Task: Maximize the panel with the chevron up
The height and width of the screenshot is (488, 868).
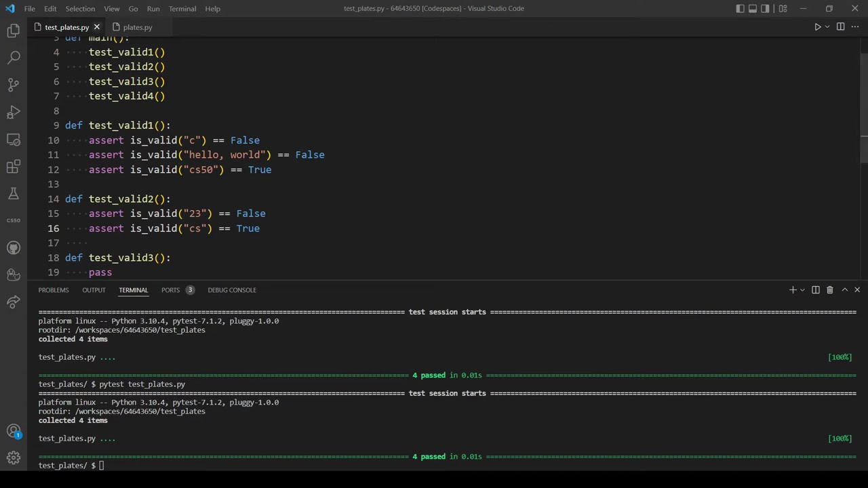Action: (844, 290)
